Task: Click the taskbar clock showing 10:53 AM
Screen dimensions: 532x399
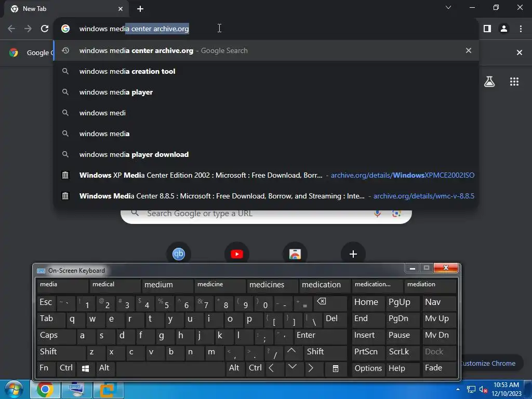Action: pyautogui.click(x=506, y=389)
